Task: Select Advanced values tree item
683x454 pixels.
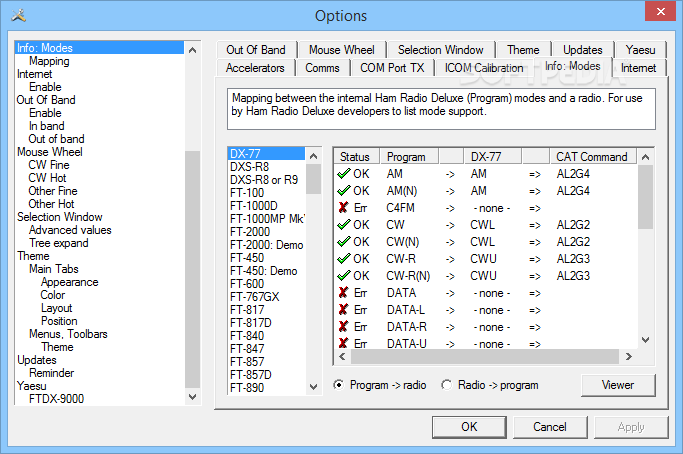Action: (70, 230)
